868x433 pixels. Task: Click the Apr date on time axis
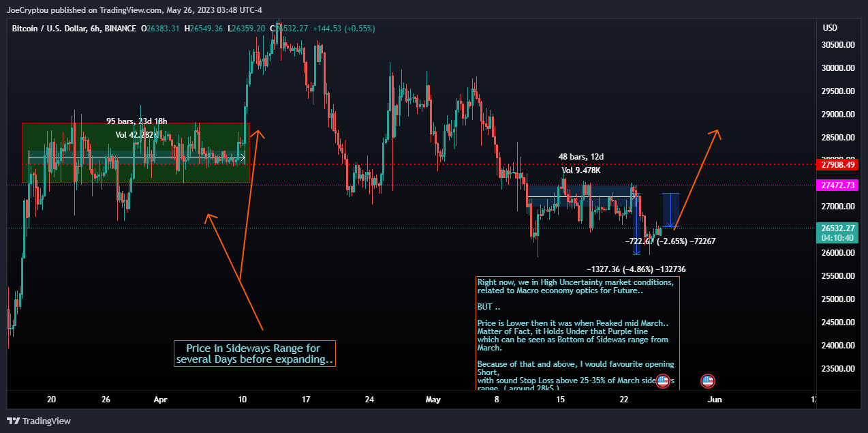tap(161, 399)
